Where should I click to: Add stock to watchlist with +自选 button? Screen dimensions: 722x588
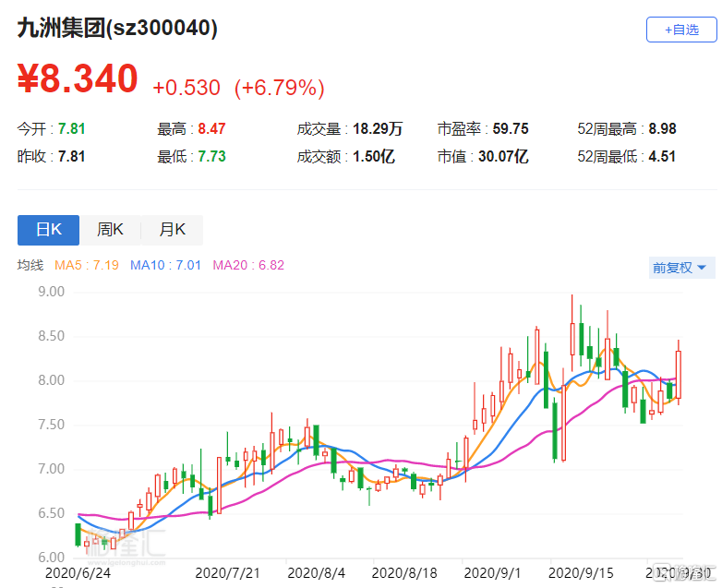[681, 30]
